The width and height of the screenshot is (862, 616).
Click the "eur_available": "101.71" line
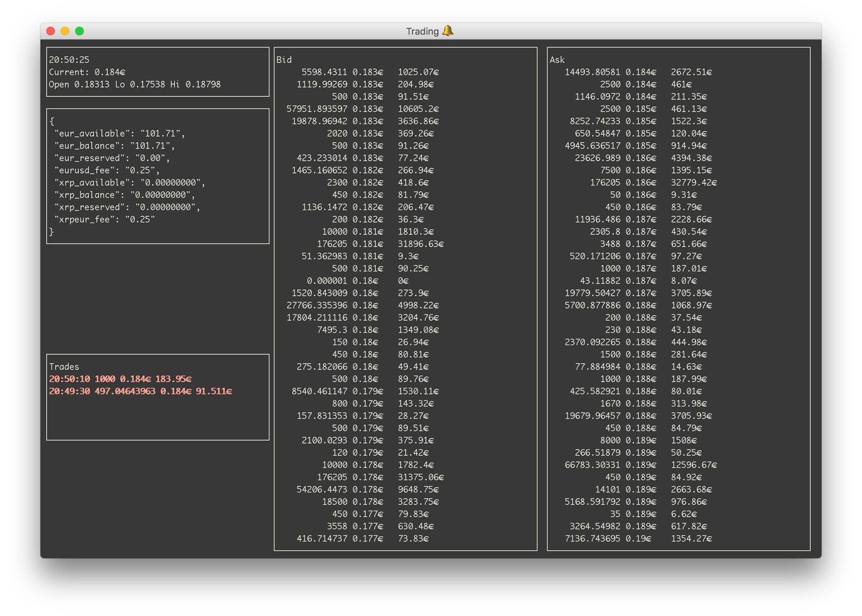pyautogui.click(x=120, y=133)
